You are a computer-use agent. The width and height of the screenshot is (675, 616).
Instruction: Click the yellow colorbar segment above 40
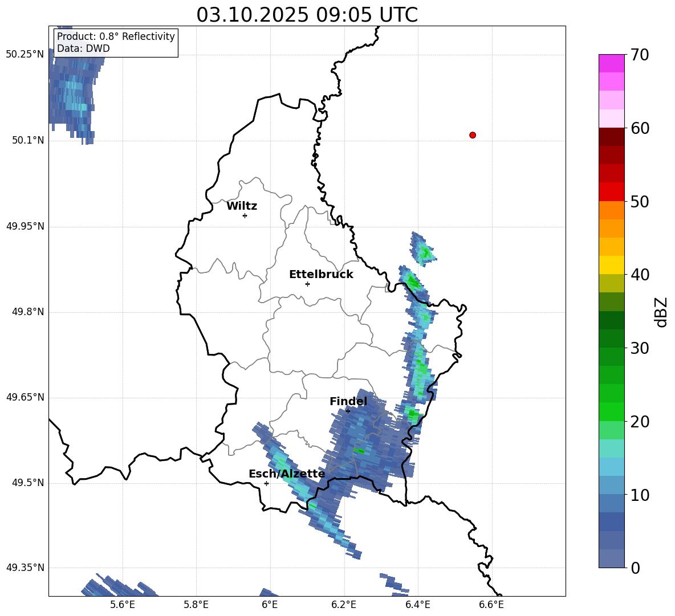coord(611,265)
